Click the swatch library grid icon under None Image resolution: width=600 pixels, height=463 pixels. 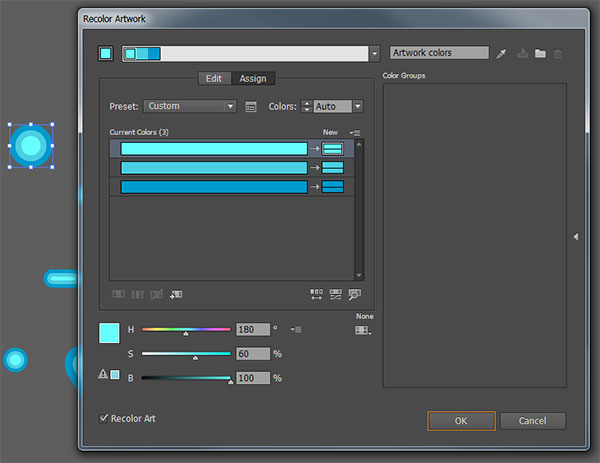tap(362, 330)
